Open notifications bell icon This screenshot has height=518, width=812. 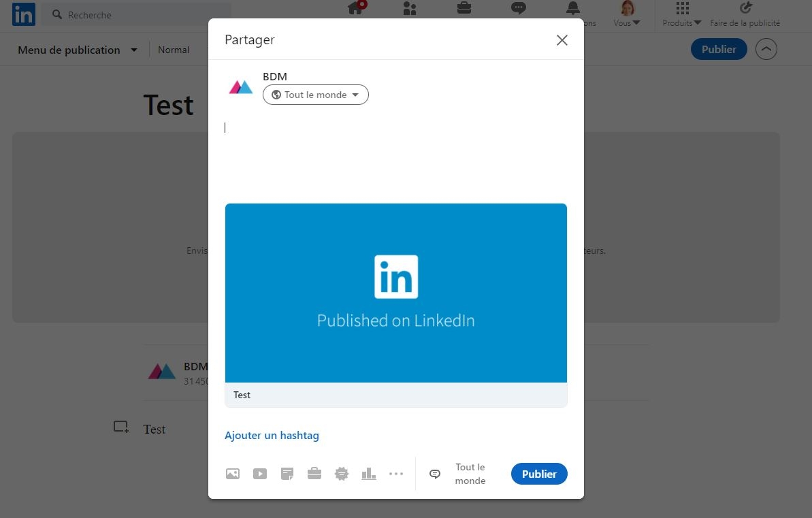point(573,9)
